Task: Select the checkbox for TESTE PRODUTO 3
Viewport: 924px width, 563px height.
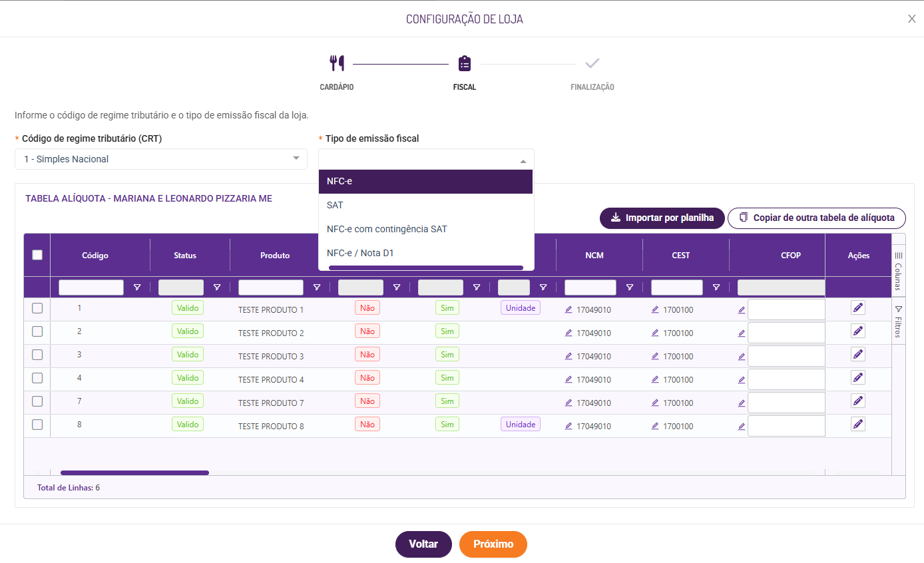Action: pyautogui.click(x=37, y=355)
